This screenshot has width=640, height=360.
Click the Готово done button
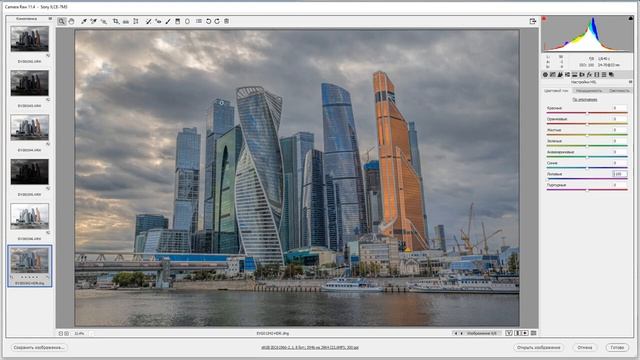617,347
